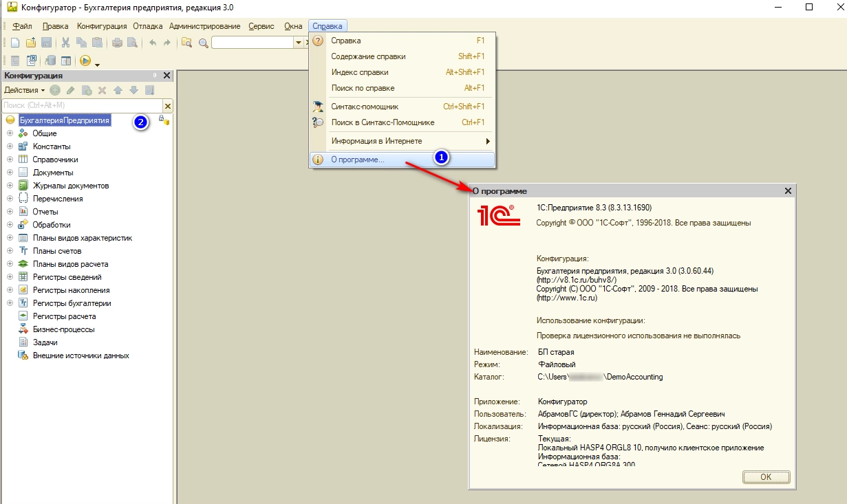847x504 pixels.
Task: Expand the Документы tree node
Action: coord(10,173)
